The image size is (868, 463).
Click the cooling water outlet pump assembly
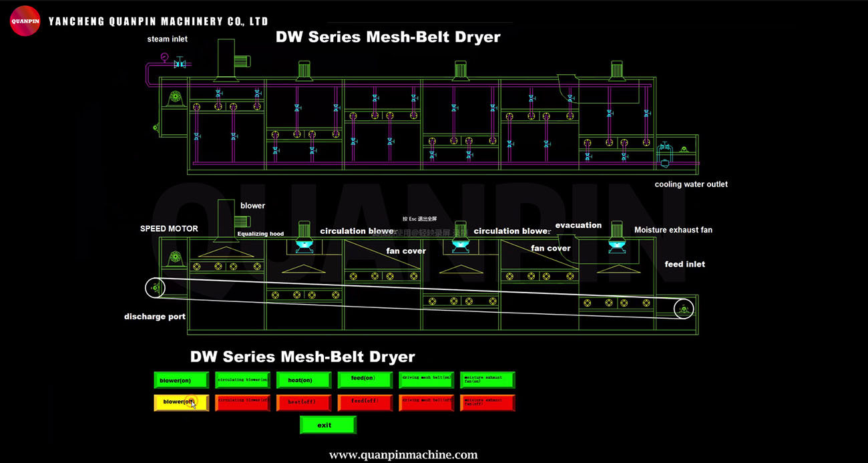click(665, 154)
